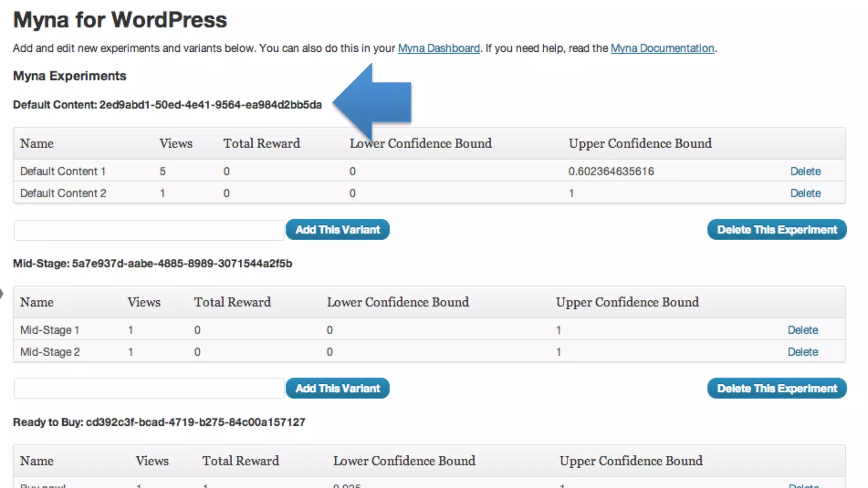Focus the Mid-Stage variant name field
Image resolution: width=868 pixels, height=488 pixels.
pos(149,388)
